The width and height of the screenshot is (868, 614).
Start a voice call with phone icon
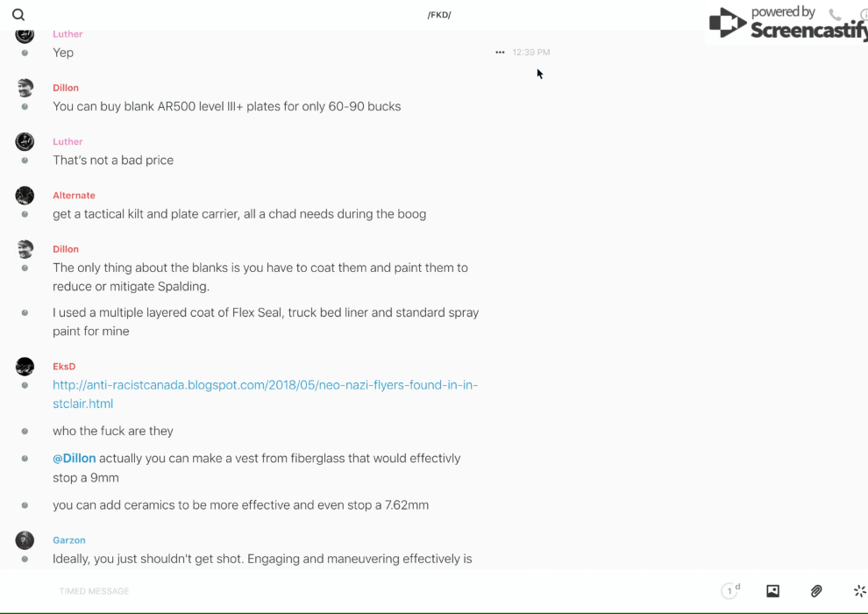coord(835,15)
